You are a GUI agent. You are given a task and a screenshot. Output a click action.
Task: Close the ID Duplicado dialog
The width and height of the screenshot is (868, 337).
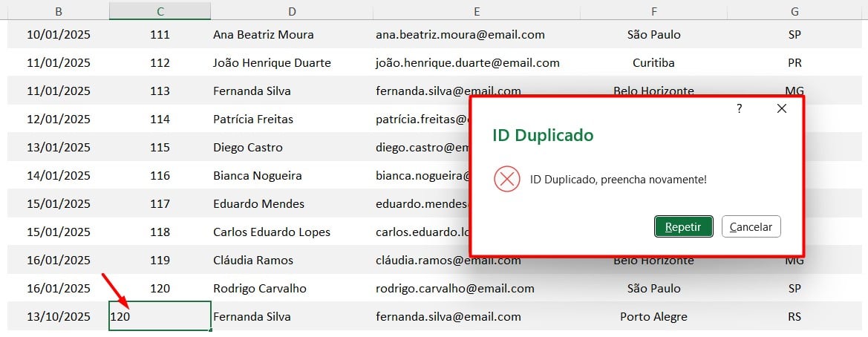782,109
